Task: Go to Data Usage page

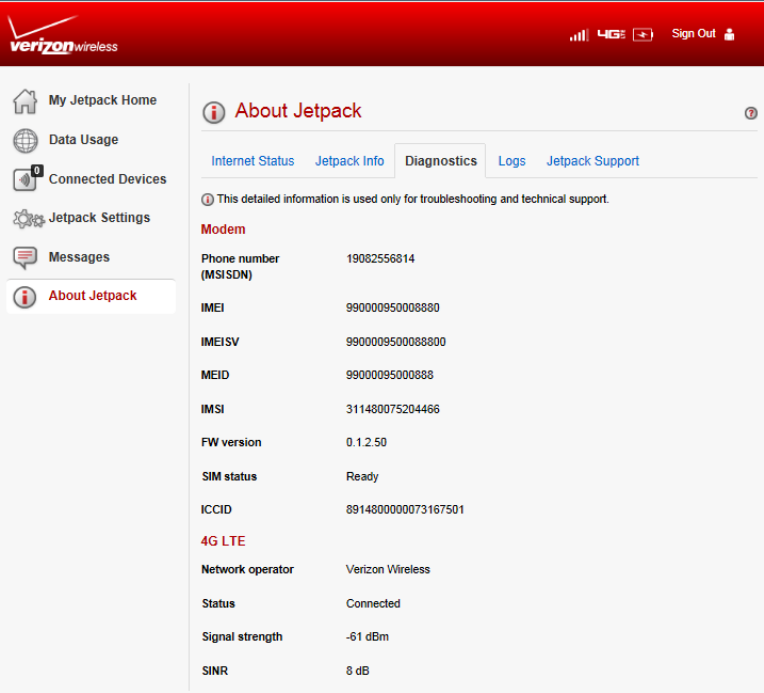Action: pyautogui.click(x=83, y=139)
